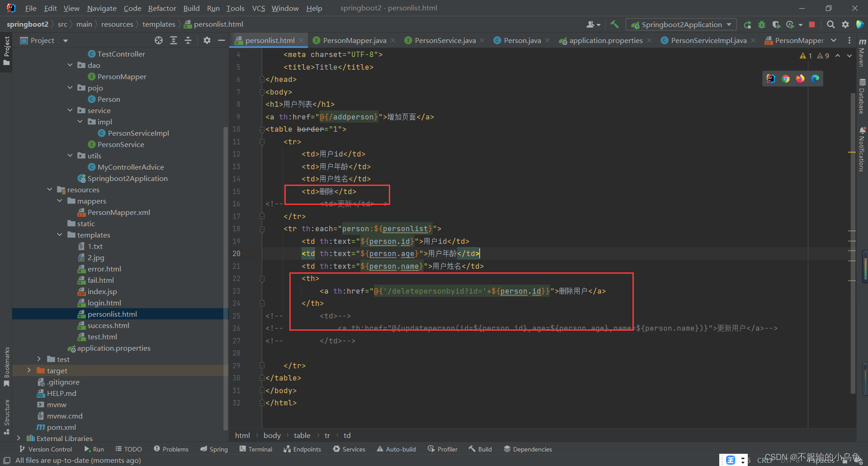
Task: Open PersonMapper.xml in project tree
Action: point(118,212)
